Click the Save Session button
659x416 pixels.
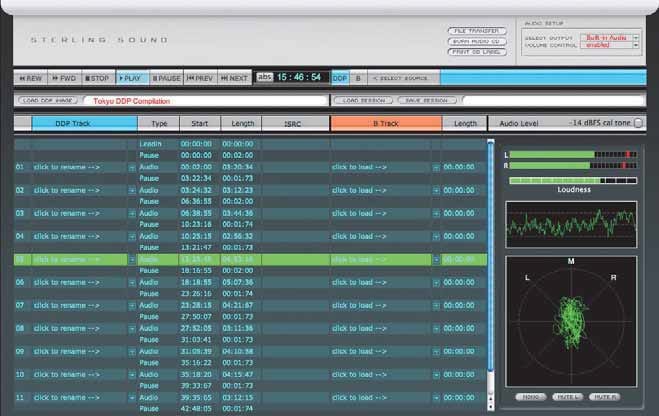click(x=427, y=100)
